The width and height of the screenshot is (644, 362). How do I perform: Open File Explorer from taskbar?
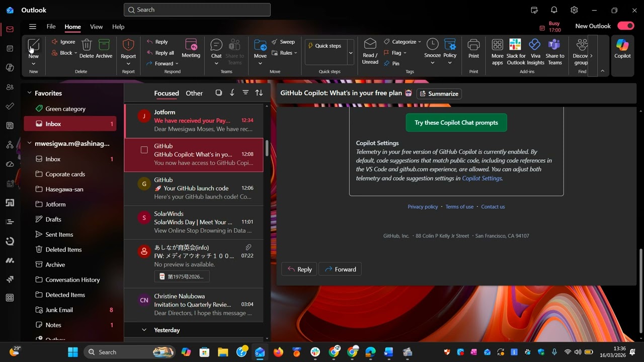223,352
